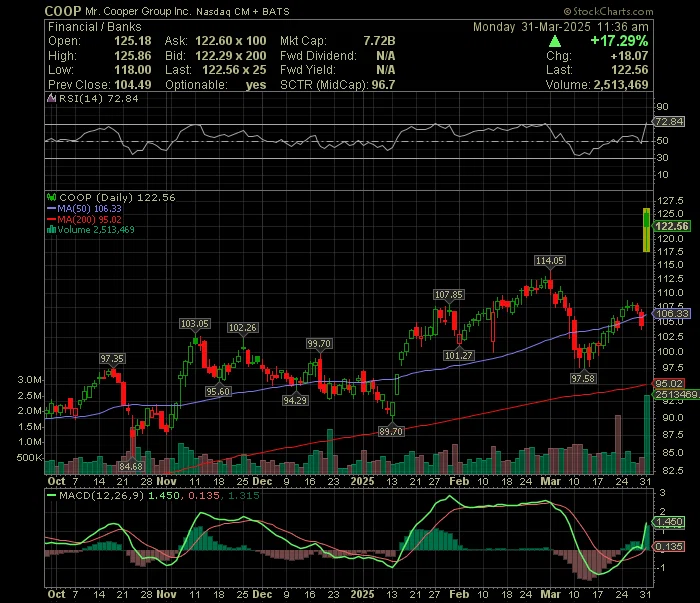Click the 89.70 low price annotation

point(391,432)
